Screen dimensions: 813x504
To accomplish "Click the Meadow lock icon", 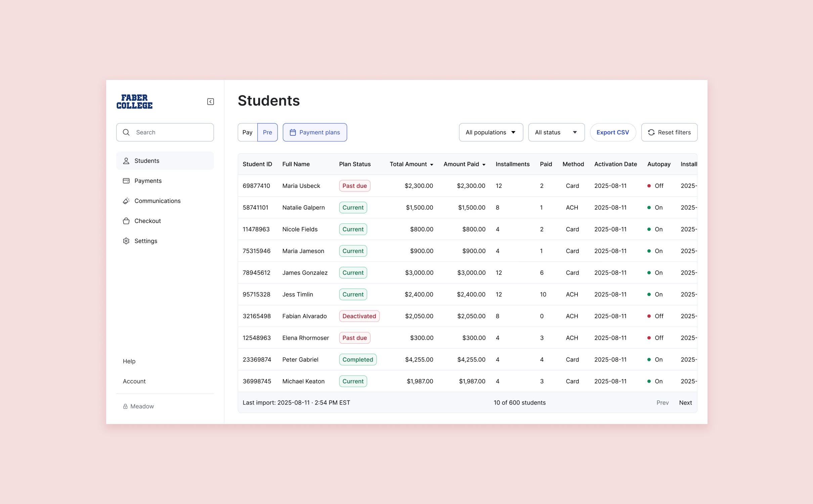I will [125, 407].
